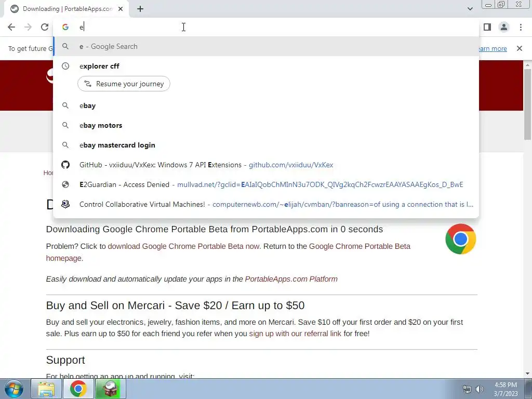Click the clock icon beside explorer cff
The image size is (532, 399).
(65, 66)
